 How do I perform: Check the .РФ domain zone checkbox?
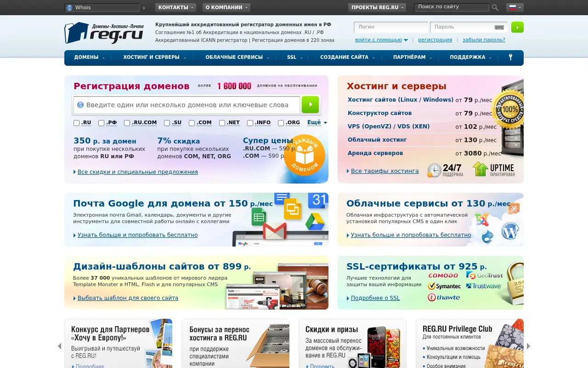click(101, 123)
